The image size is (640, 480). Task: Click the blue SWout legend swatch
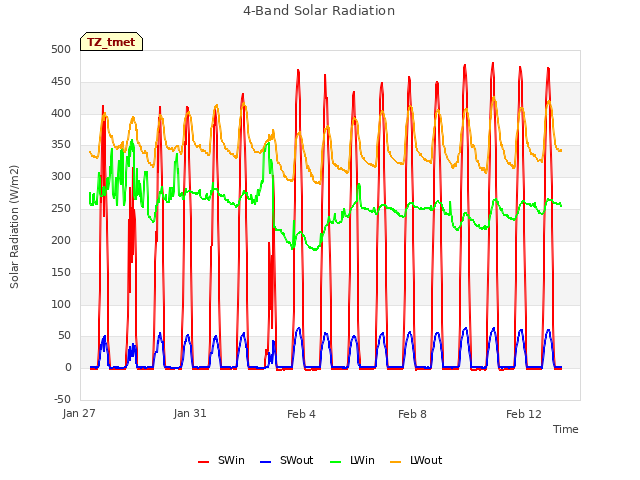tap(265, 462)
